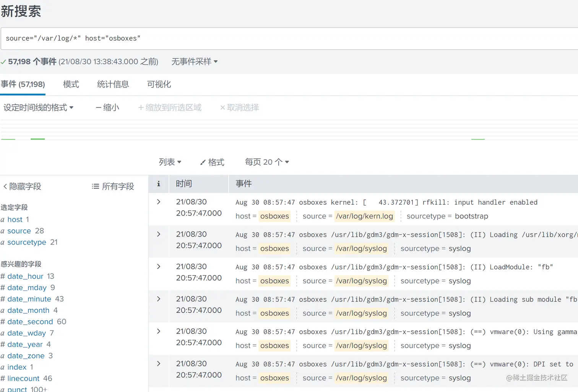Expand the LoadModule "fb" event row
The image size is (578, 392).
pos(159,267)
